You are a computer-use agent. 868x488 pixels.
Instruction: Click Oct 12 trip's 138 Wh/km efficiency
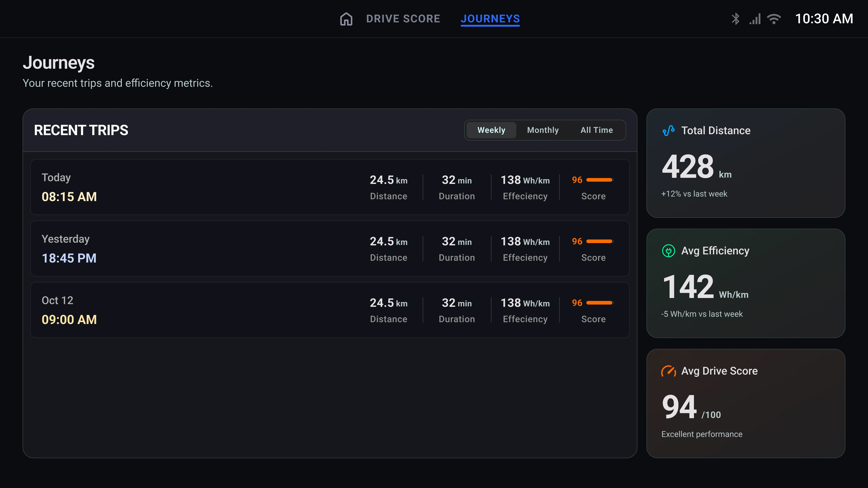525,303
